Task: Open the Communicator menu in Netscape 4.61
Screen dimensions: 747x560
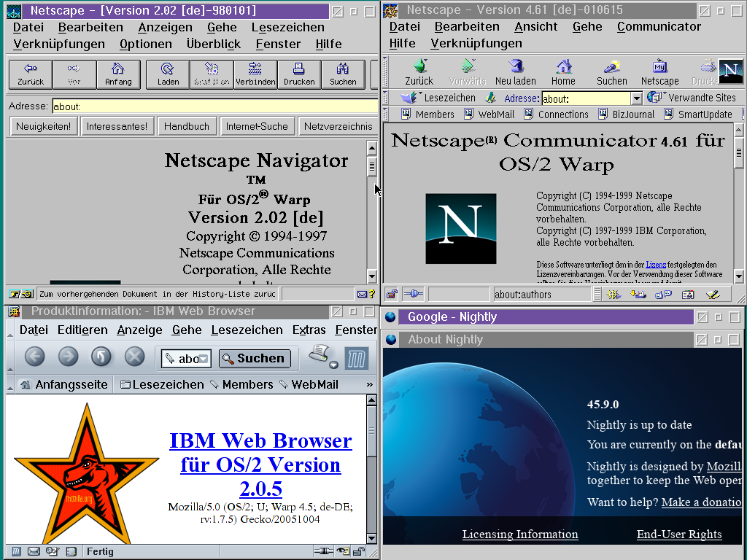Action: coord(659,27)
